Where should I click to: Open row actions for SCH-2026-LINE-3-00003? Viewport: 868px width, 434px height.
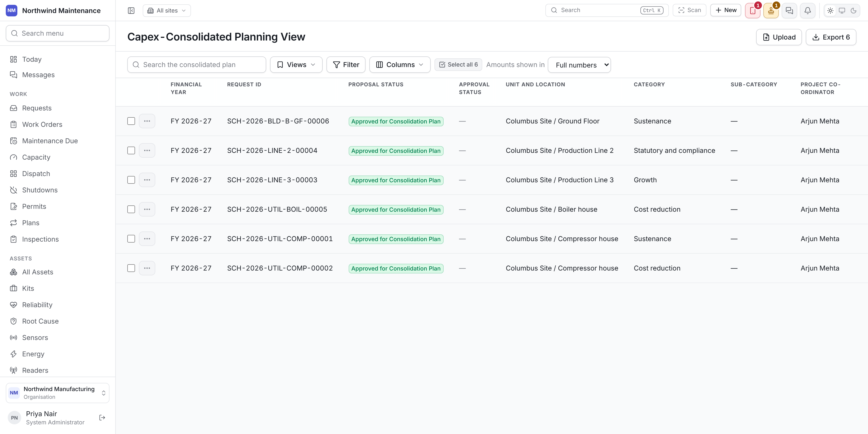tap(147, 180)
